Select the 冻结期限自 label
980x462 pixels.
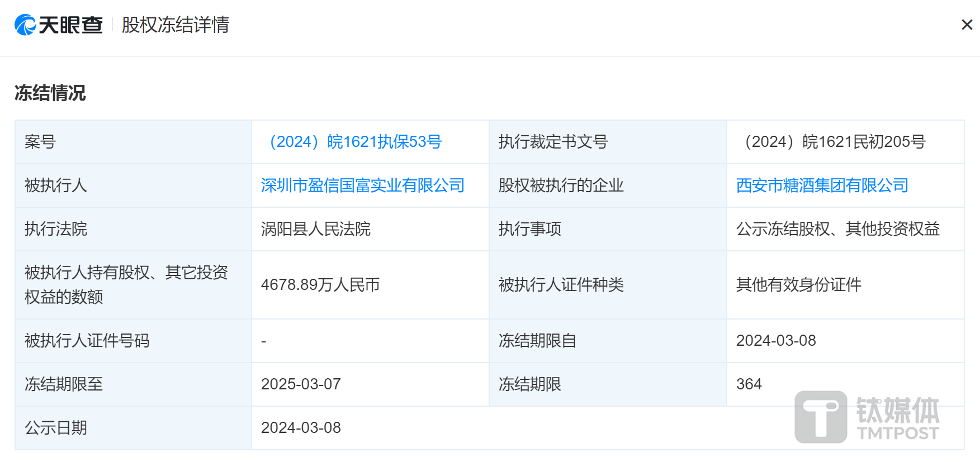[x=537, y=341]
